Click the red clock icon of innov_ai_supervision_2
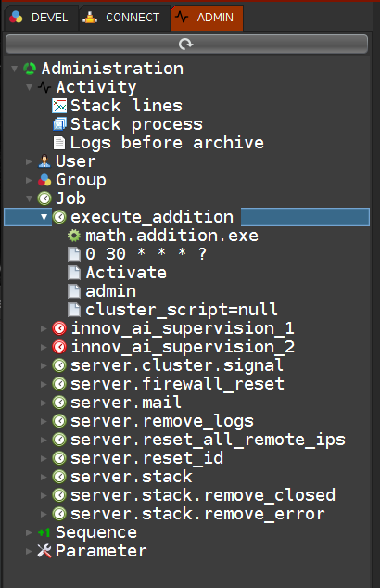The image size is (380, 588). [59, 347]
